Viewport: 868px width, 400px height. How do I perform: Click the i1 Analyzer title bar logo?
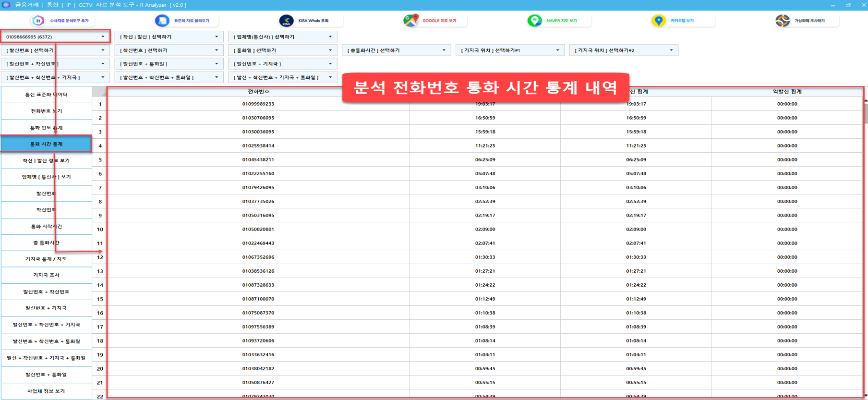[6, 5]
